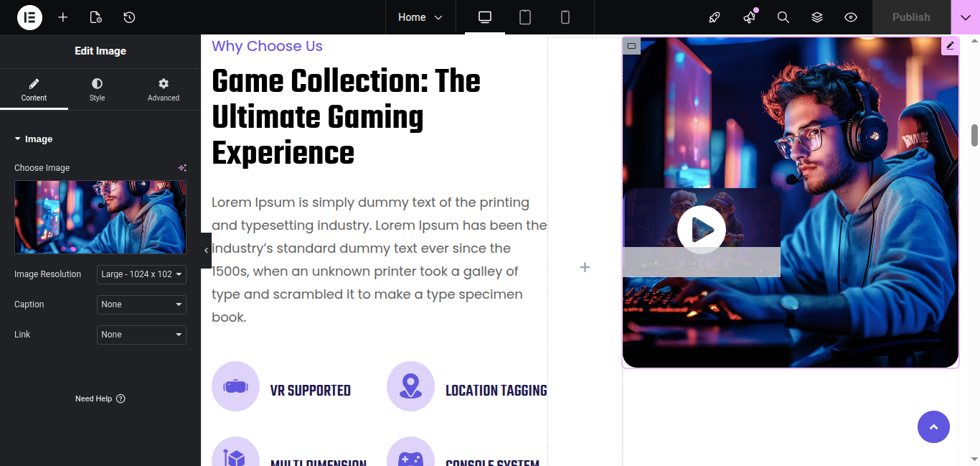The width and height of the screenshot is (980, 466).
Task: Open the Image Resolution dropdown
Action: 141,274
